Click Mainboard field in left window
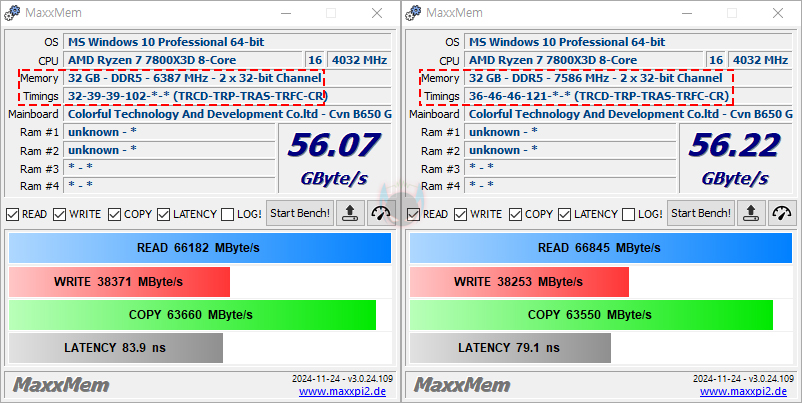Screen dimensions: 802x403 227,114
